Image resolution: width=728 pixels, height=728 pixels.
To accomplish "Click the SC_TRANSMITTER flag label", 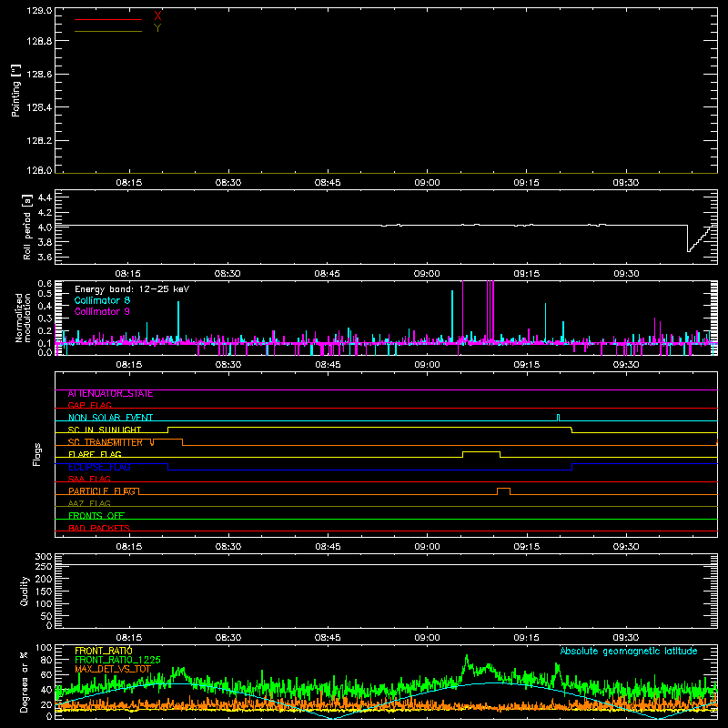I will click(106, 442).
